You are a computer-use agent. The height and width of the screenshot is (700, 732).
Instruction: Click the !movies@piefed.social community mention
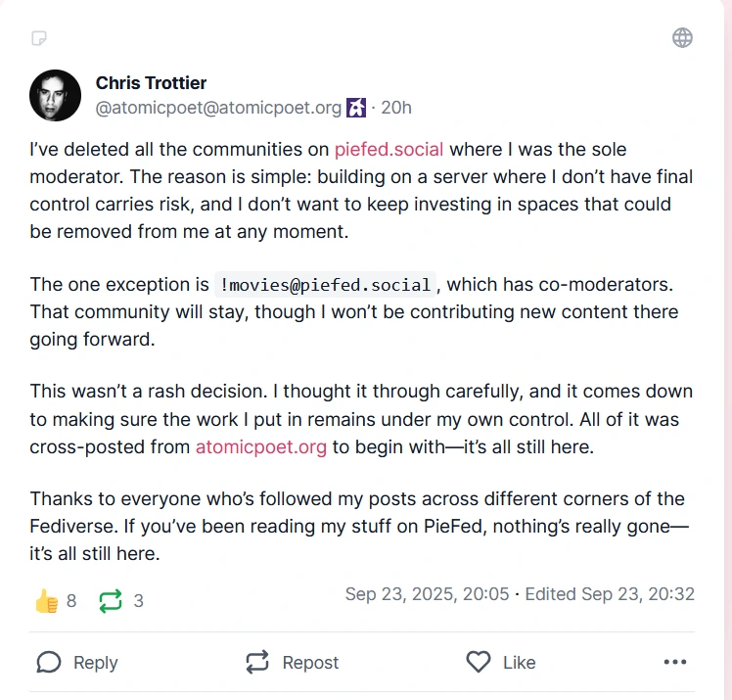pyautogui.click(x=325, y=285)
